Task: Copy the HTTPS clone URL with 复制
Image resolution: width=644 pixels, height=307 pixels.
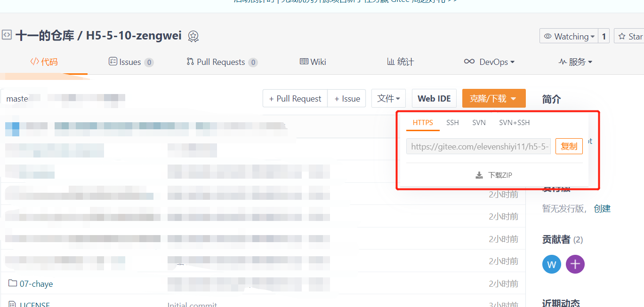Action: 569,146
